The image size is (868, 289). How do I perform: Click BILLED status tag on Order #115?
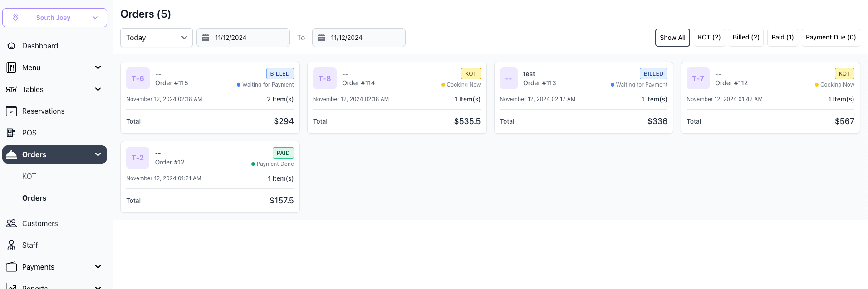280,74
